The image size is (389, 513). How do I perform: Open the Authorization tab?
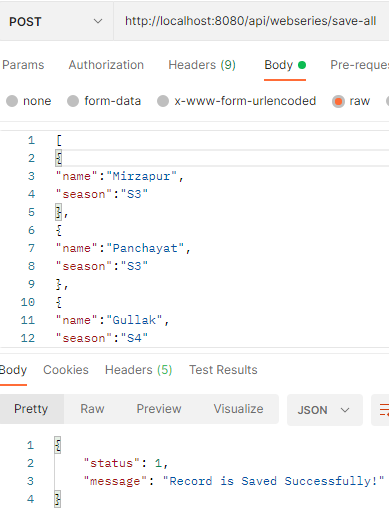coord(106,65)
